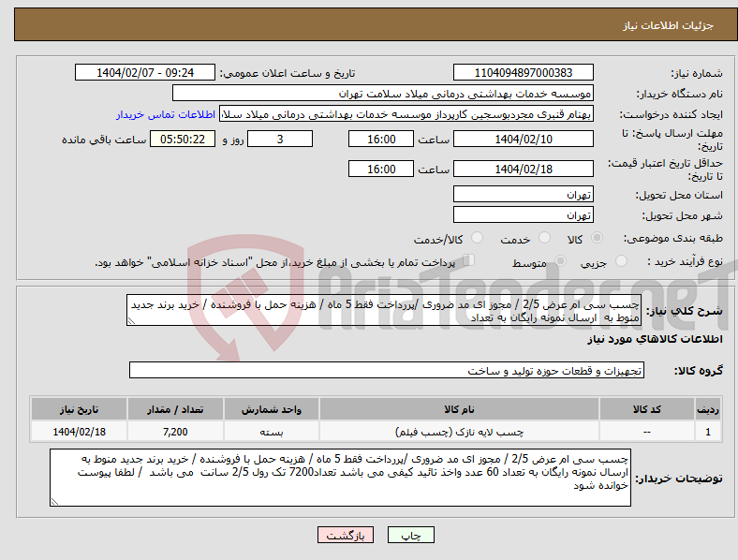This screenshot has width=738, height=560.
Task: Click the اطلاعات کالاهای مورد نیاز heading
Action: [655, 339]
